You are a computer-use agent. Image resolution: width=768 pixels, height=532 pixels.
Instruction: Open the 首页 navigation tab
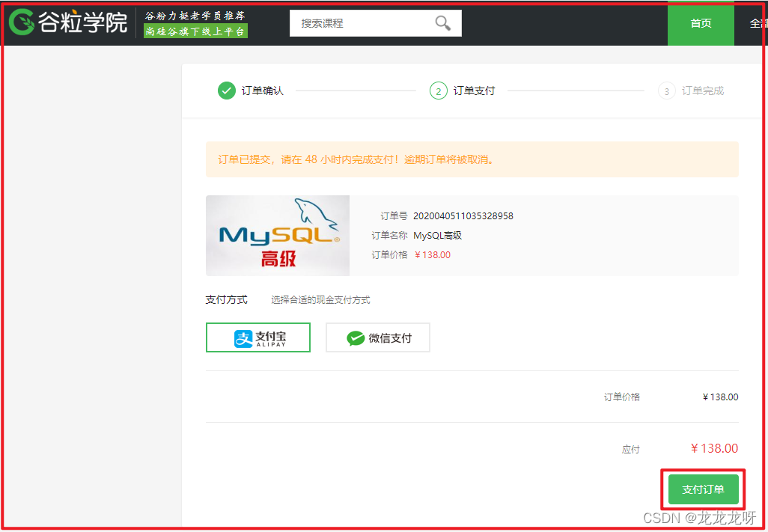[x=701, y=23]
